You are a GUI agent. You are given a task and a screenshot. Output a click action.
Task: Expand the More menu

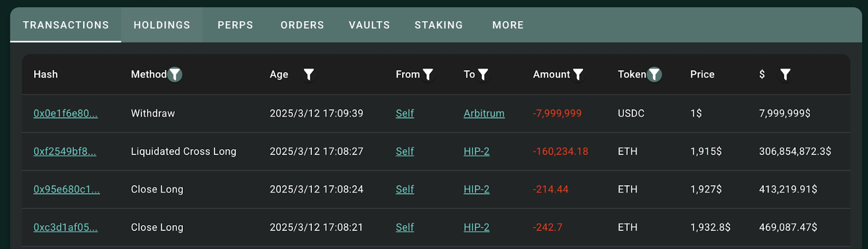coord(508,25)
